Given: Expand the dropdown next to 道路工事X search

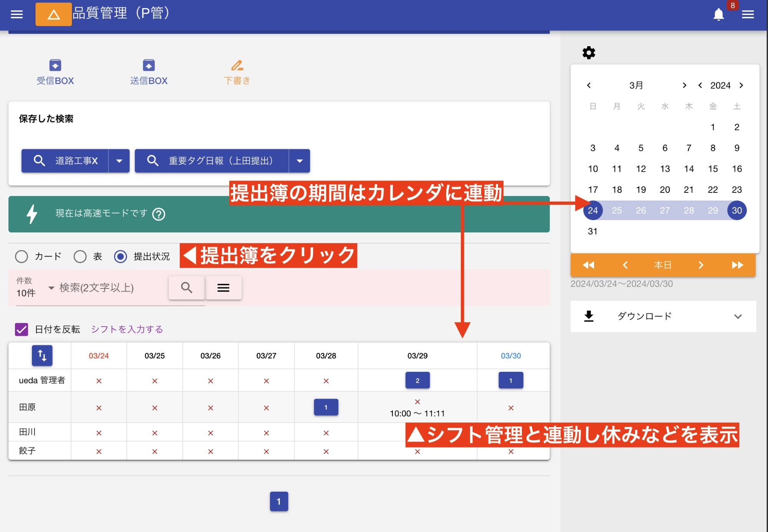Looking at the screenshot, I should click(120, 161).
